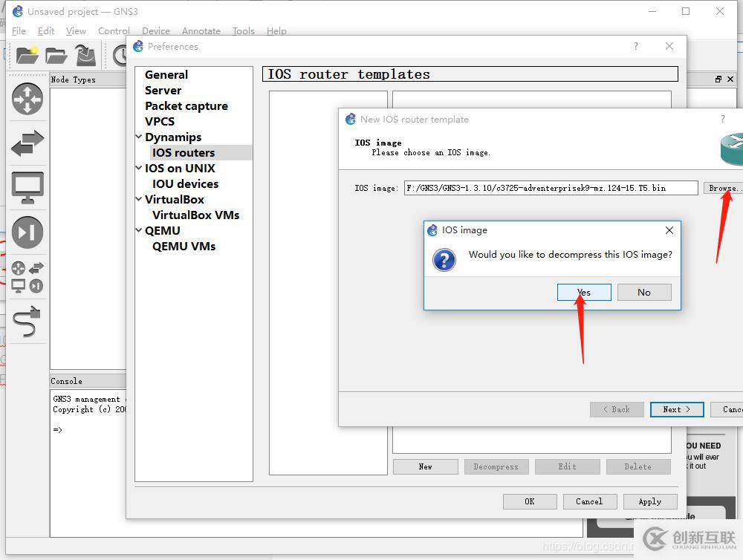Browse security devices icon

(x=27, y=232)
